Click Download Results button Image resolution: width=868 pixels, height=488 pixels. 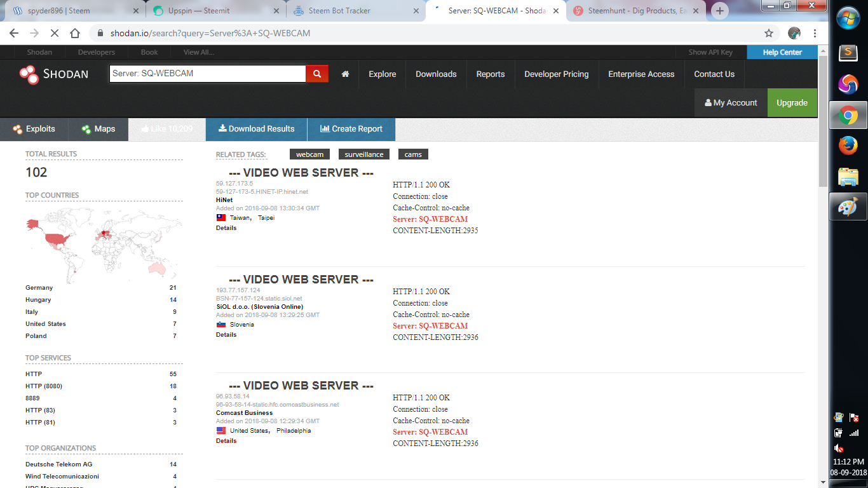(x=257, y=129)
